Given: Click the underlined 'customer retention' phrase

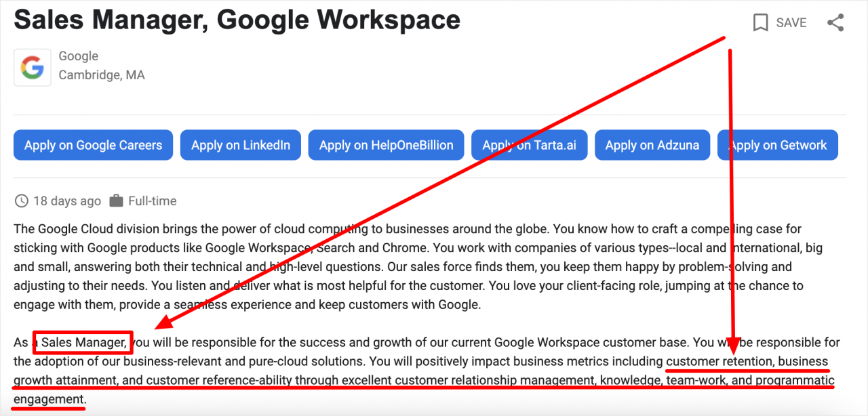Looking at the screenshot, I should pyautogui.click(x=719, y=362).
